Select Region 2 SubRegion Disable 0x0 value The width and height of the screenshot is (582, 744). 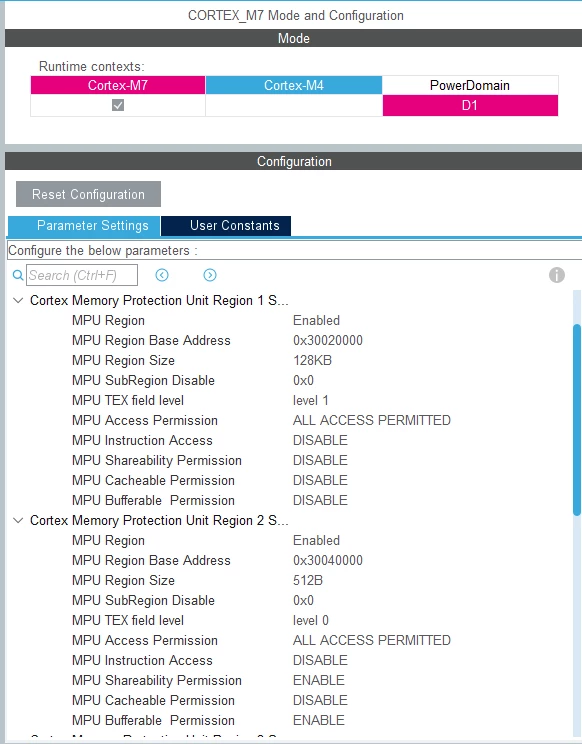click(303, 600)
